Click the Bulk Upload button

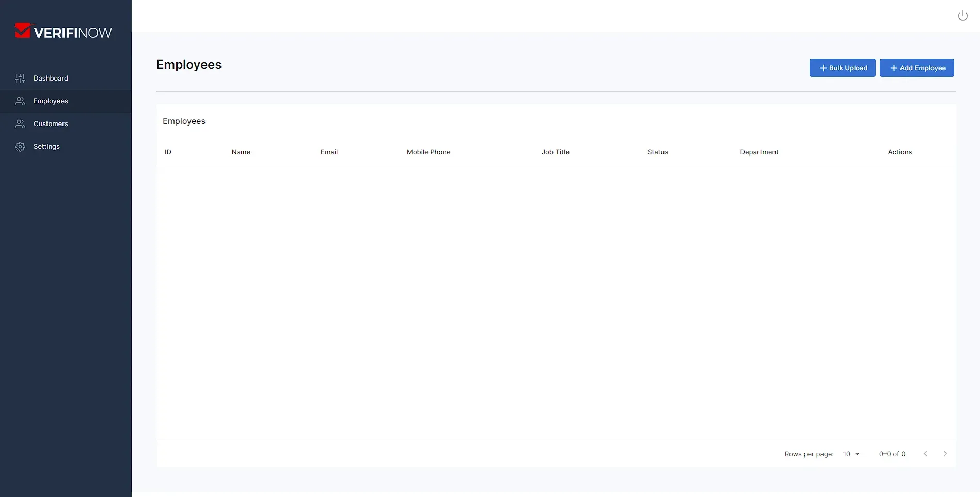[842, 68]
